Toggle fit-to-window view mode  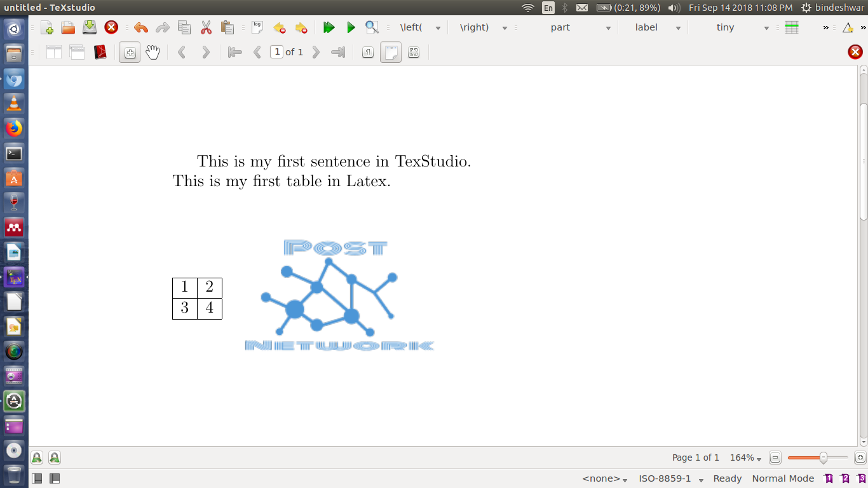(414, 52)
